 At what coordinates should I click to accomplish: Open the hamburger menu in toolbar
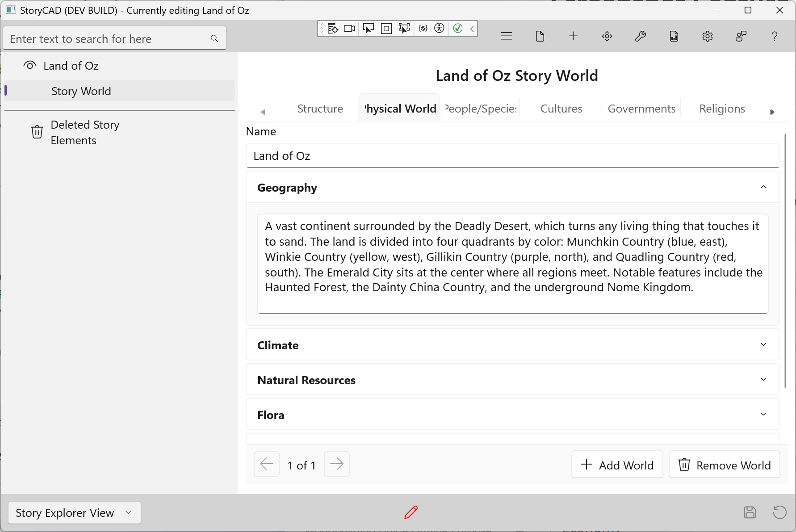click(x=506, y=36)
